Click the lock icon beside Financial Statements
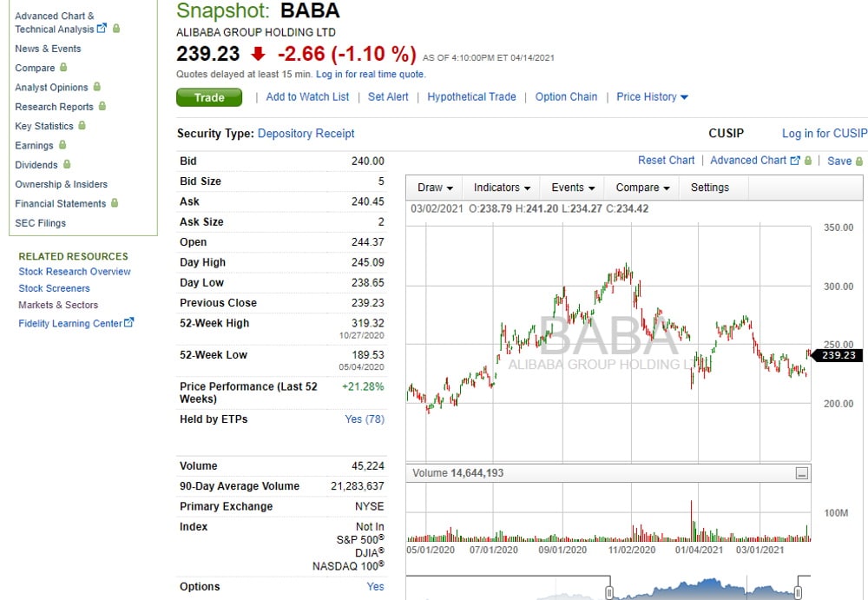868x600 pixels. click(x=115, y=203)
